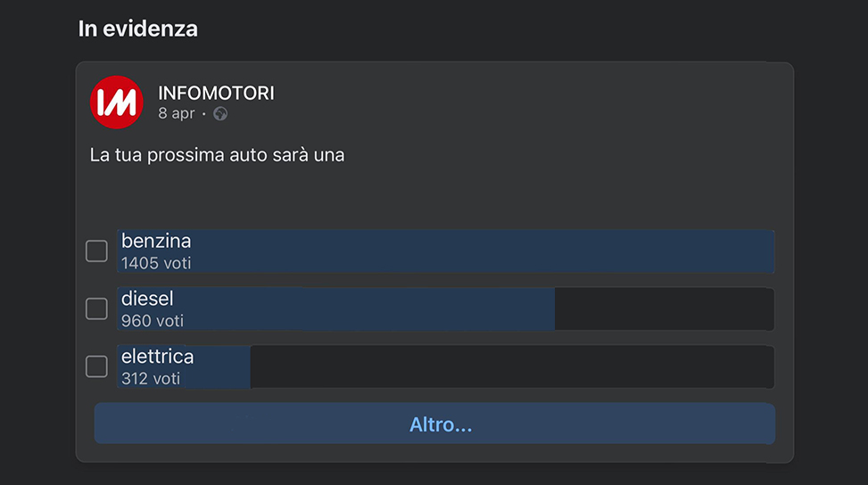The width and height of the screenshot is (868, 485).
Task: Click the diesel option label
Action: [147, 299]
